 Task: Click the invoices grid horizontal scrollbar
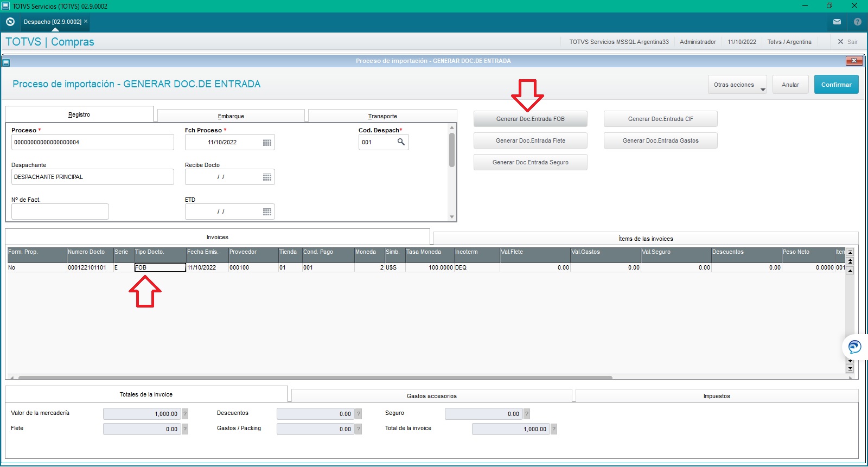(x=315, y=377)
